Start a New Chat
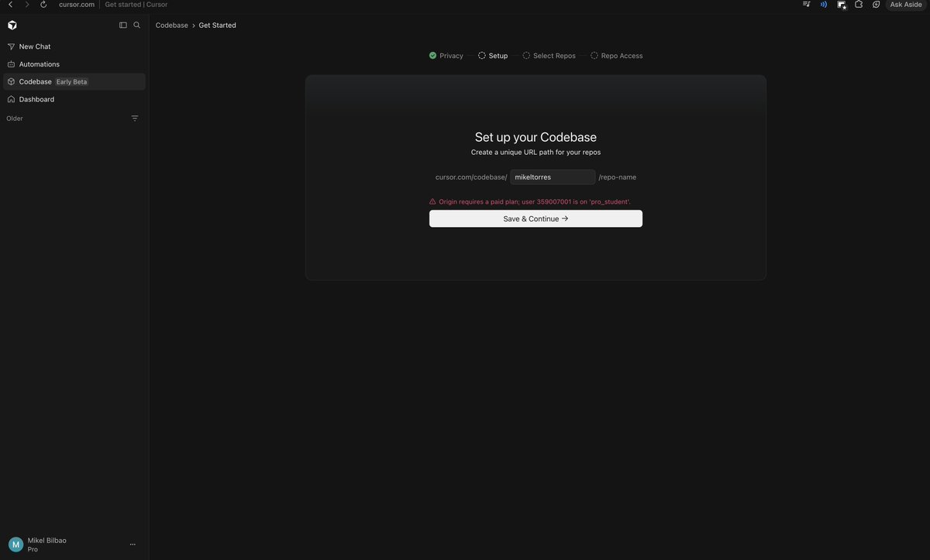The height and width of the screenshot is (560, 930). coord(74,46)
